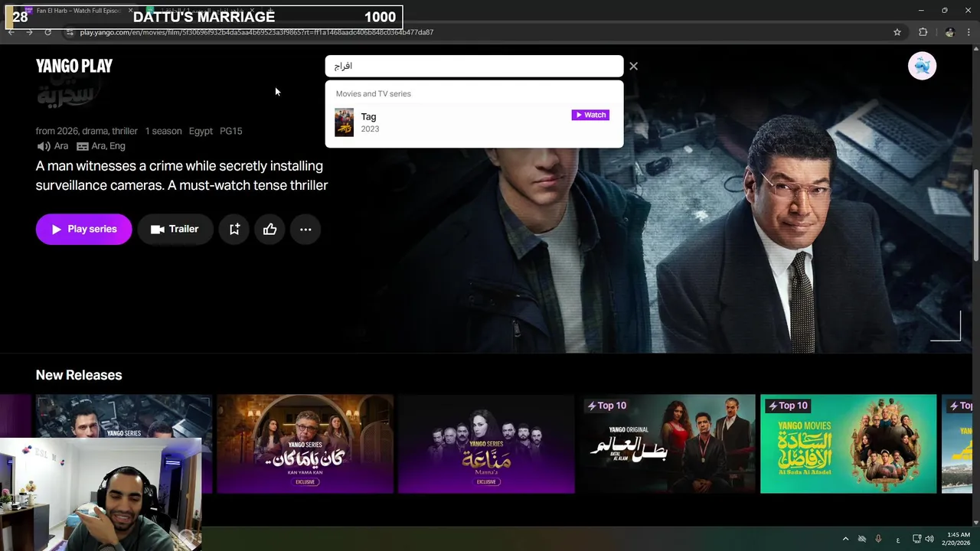Image resolution: width=980 pixels, height=551 pixels.
Task: Like the series with thumbs-up icon
Action: coord(269,229)
